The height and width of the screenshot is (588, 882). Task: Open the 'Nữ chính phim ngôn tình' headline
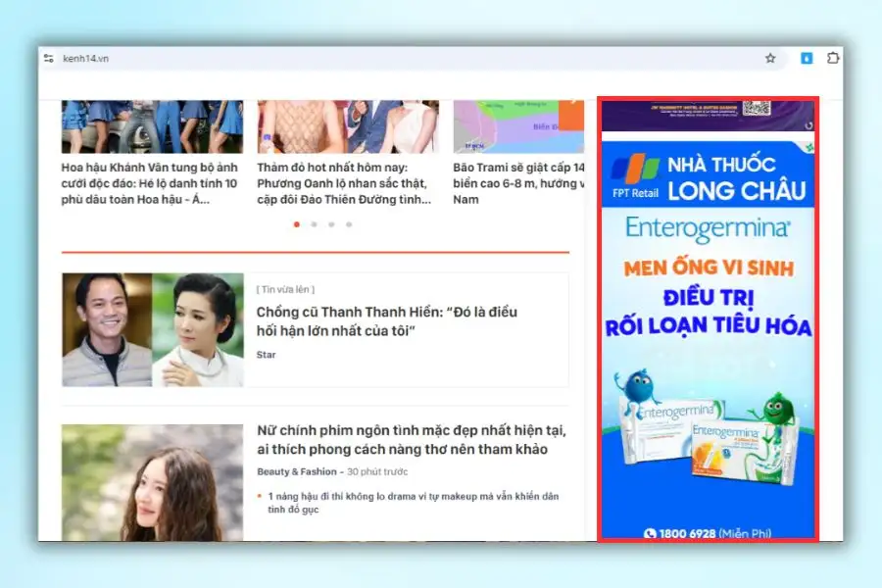click(x=412, y=440)
